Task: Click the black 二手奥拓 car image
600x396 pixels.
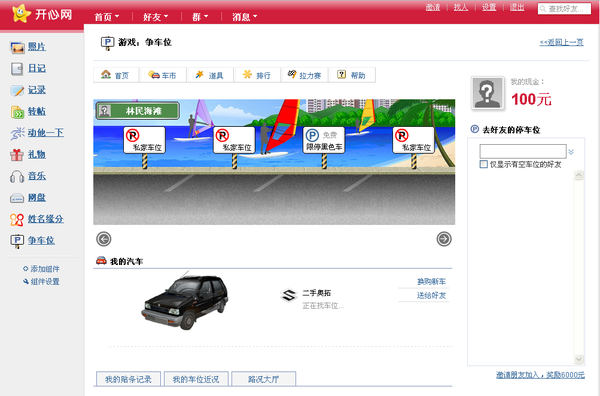Action: [x=185, y=301]
